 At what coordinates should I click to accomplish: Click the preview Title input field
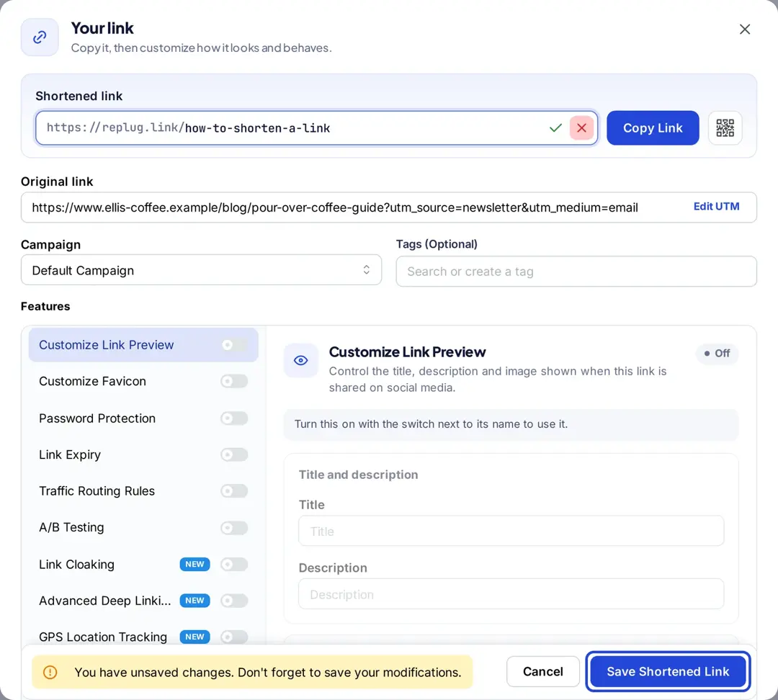point(511,531)
